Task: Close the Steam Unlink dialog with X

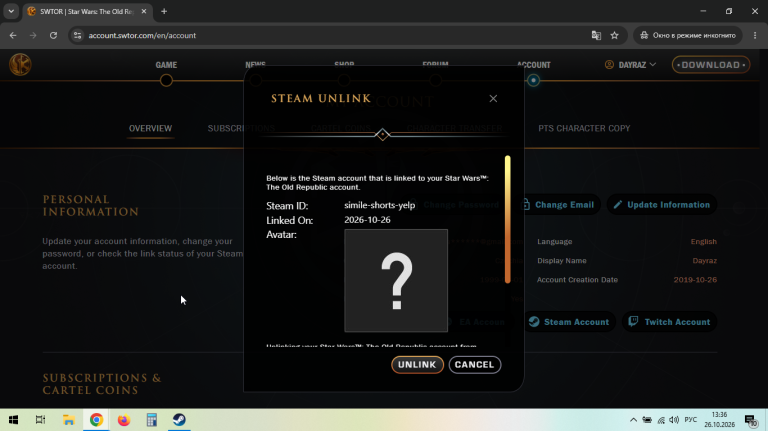Action: [x=493, y=99]
